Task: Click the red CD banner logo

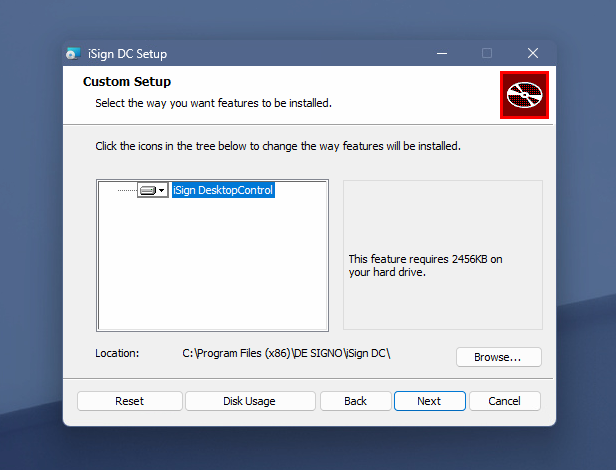Action: point(524,95)
